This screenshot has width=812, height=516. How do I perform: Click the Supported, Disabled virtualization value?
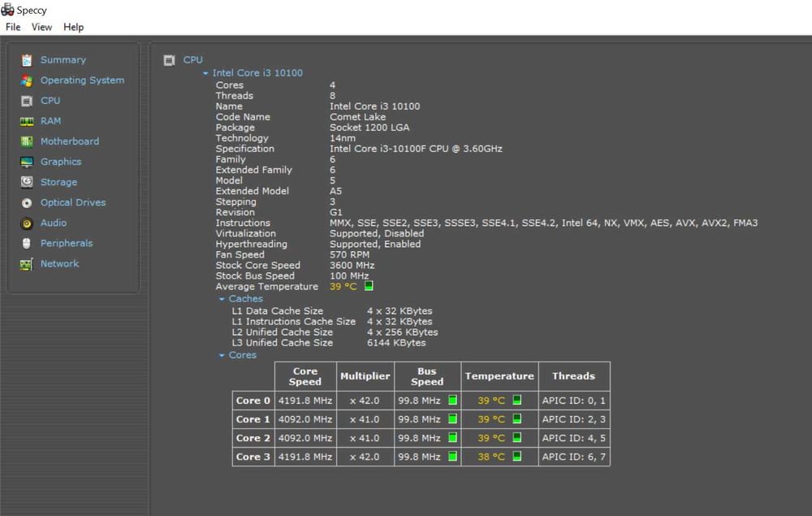pos(377,234)
